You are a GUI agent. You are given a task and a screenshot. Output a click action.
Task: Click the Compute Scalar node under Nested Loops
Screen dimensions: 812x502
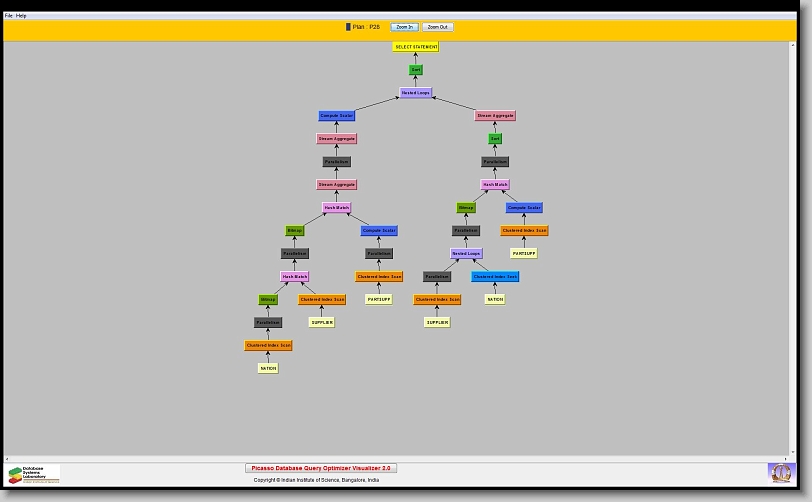point(337,116)
